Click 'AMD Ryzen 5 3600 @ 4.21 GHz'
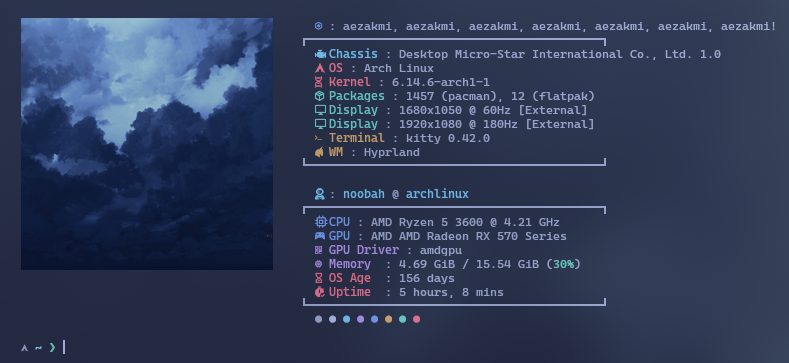 (465, 222)
